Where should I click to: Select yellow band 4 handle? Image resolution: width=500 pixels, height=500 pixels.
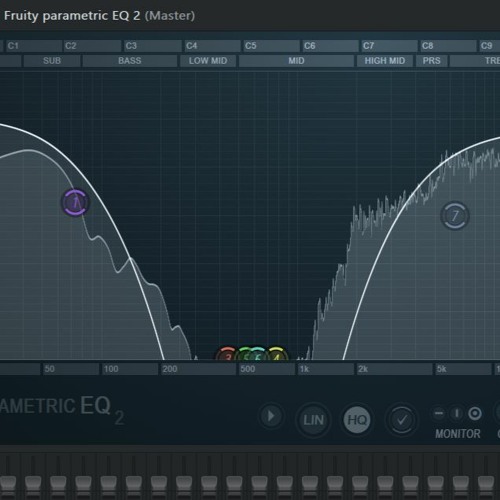(x=276, y=355)
